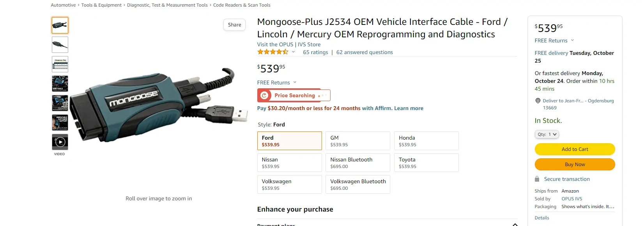The height and width of the screenshot is (226, 644).
Task: Select the Ford style option
Action: (289, 140)
